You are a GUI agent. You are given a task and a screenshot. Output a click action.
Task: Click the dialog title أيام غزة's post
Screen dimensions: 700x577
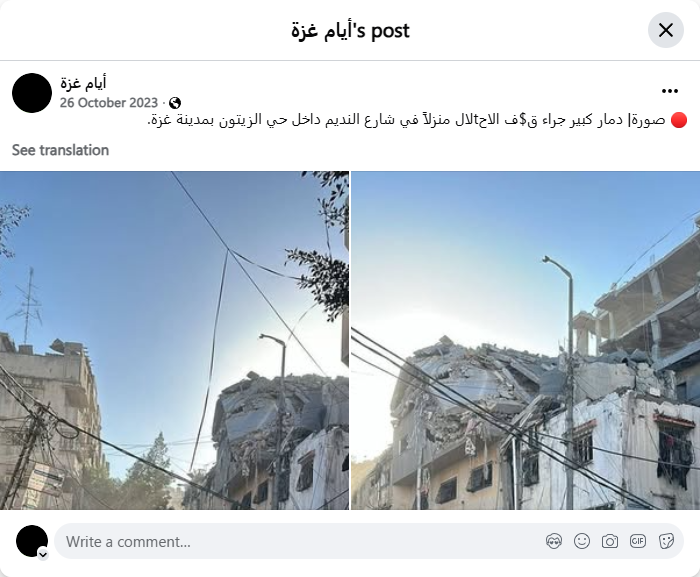350,30
